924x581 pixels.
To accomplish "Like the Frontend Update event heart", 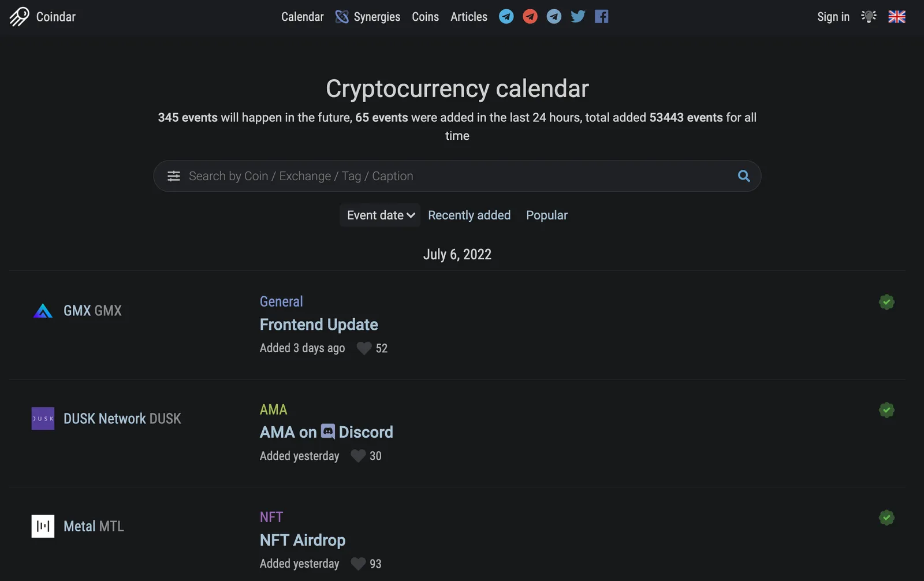I will point(364,348).
